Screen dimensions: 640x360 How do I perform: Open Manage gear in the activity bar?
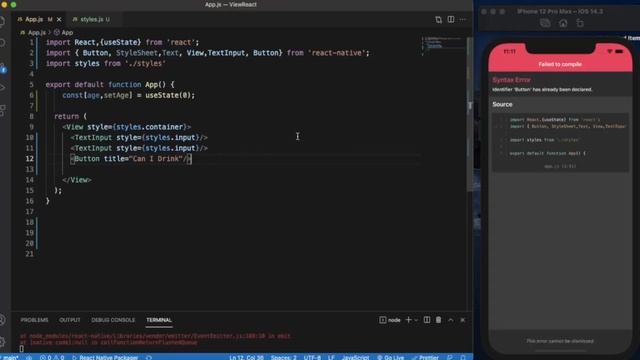2,342
